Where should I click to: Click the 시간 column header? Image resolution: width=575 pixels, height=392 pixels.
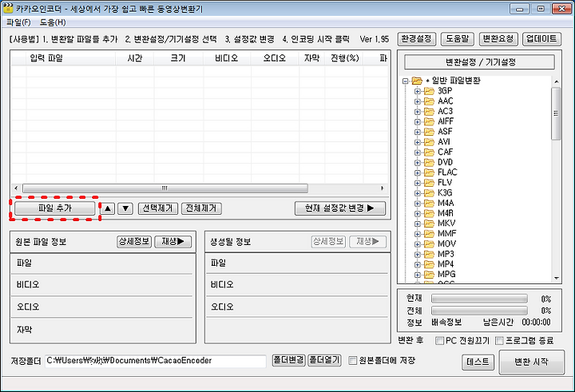click(x=135, y=58)
